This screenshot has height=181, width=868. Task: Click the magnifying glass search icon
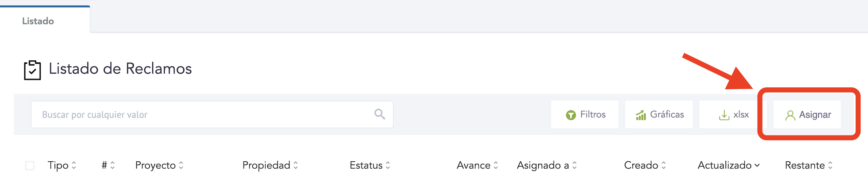tap(379, 114)
